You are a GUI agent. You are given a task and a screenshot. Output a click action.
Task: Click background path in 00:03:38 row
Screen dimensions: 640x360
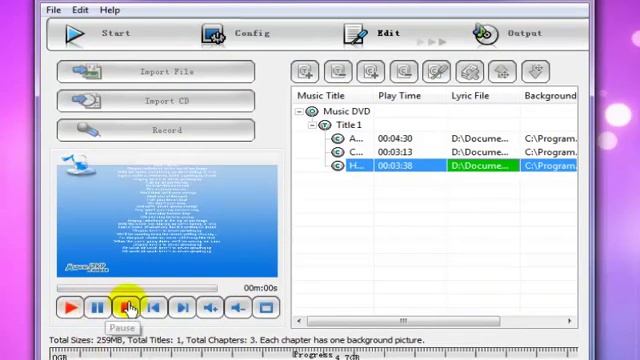[549, 166]
